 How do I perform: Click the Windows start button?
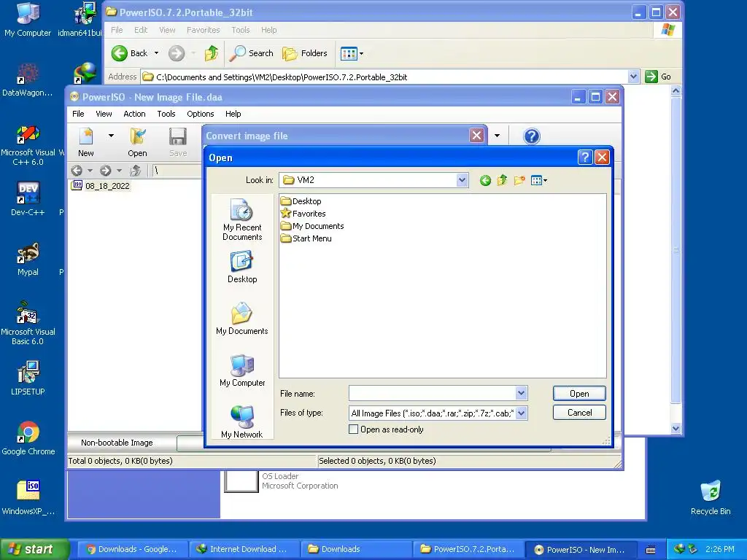click(34, 549)
